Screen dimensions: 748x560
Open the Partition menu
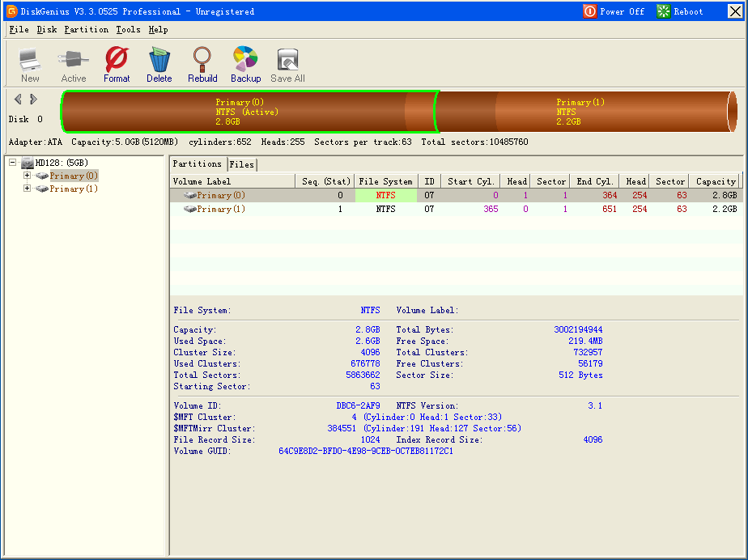coord(87,30)
